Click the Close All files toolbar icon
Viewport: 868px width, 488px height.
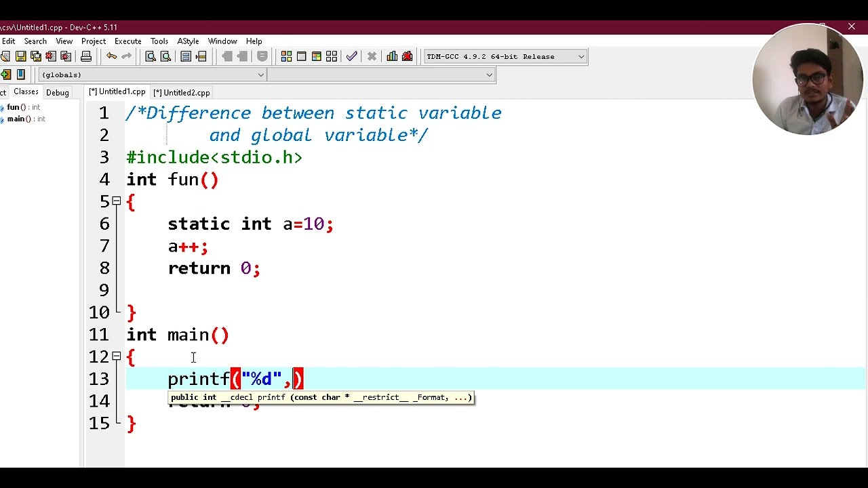coord(66,56)
